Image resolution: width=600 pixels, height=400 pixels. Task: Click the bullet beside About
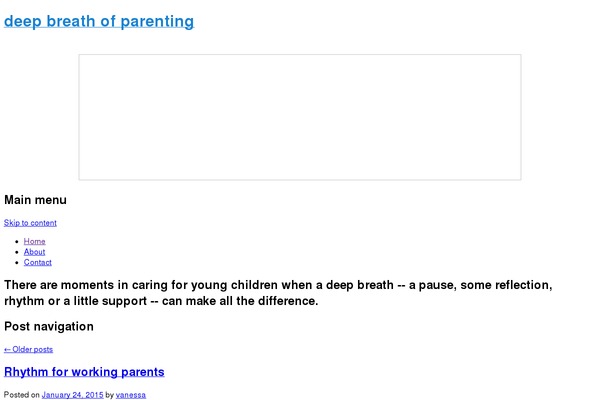click(x=18, y=252)
